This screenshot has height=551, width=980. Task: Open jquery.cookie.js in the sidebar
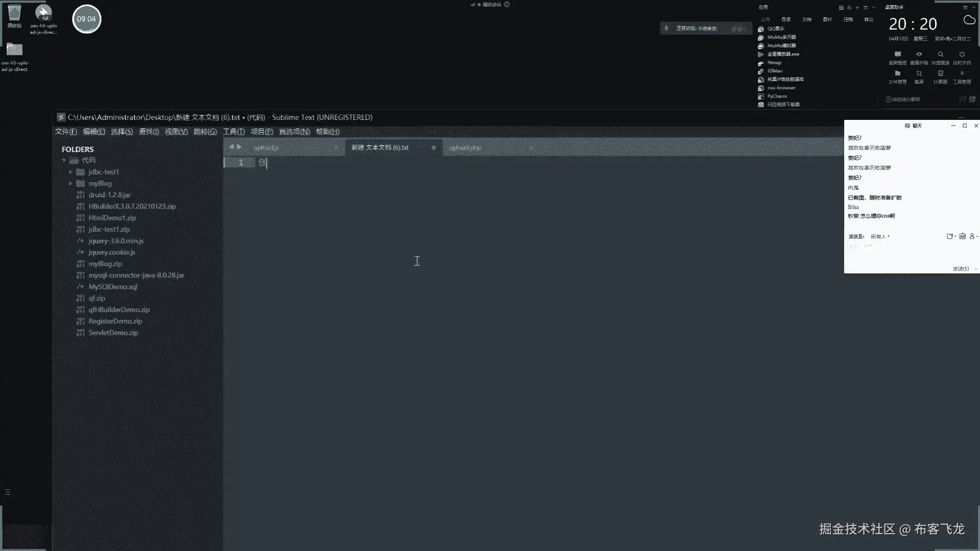111,253
